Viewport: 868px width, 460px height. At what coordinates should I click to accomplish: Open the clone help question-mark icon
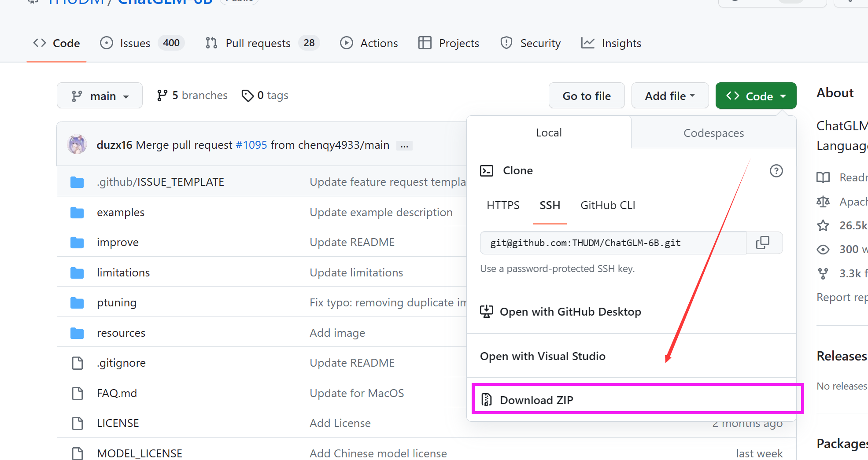(776, 171)
